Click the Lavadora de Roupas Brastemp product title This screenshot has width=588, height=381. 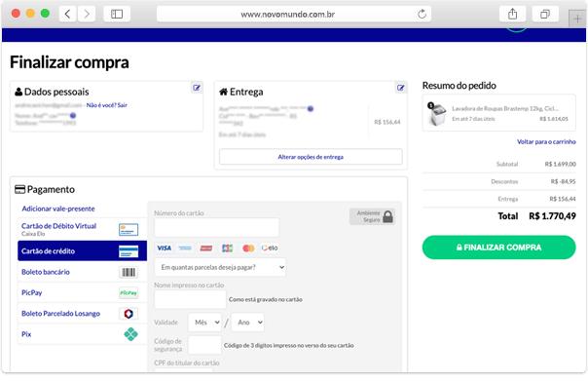click(505, 108)
